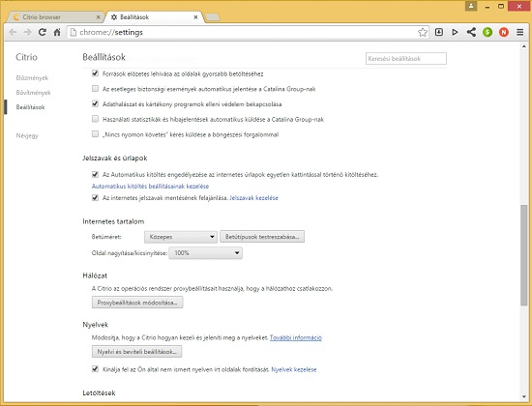Image resolution: width=532 pixels, height=406 pixels.
Task: Open the hamburger main menu
Action: [x=519, y=32]
